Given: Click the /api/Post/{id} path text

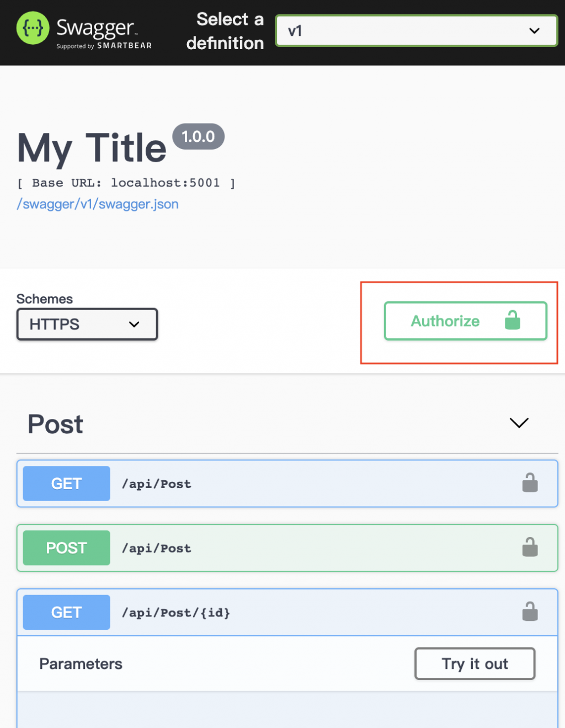Looking at the screenshot, I should tap(176, 613).
